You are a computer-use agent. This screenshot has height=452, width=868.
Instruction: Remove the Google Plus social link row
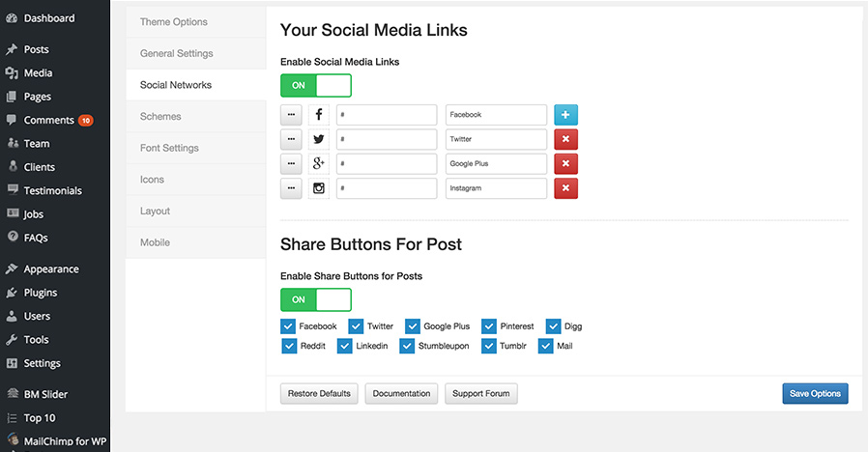(x=565, y=164)
